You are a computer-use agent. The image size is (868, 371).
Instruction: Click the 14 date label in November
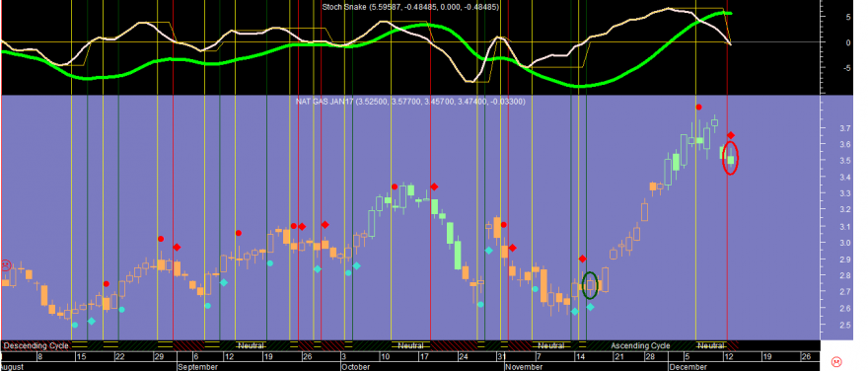(x=580, y=356)
